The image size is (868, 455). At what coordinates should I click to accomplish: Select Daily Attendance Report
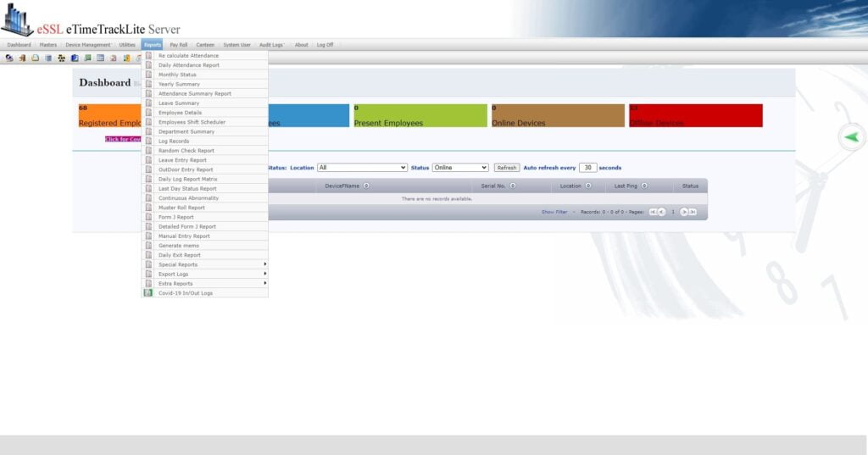click(x=205, y=65)
